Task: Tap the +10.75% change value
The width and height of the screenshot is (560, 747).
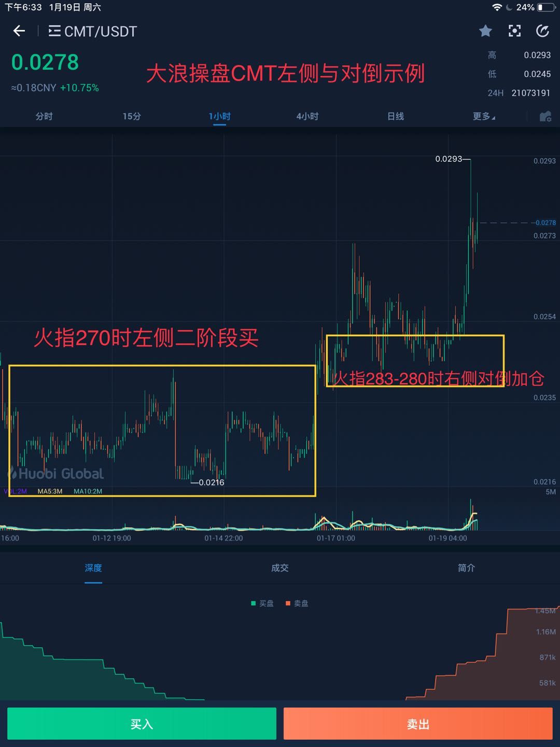Action: tap(79, 88)
